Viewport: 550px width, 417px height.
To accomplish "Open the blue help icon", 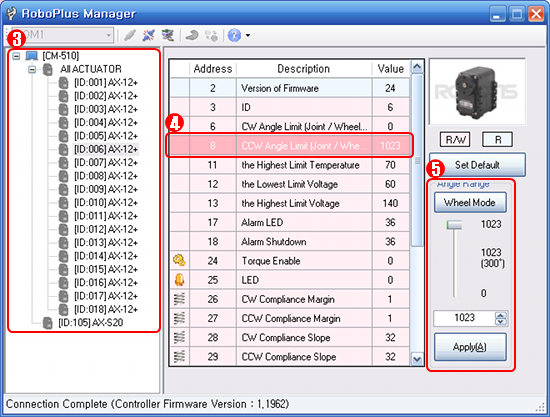I will pyautogui.click(x=234, y=35).
